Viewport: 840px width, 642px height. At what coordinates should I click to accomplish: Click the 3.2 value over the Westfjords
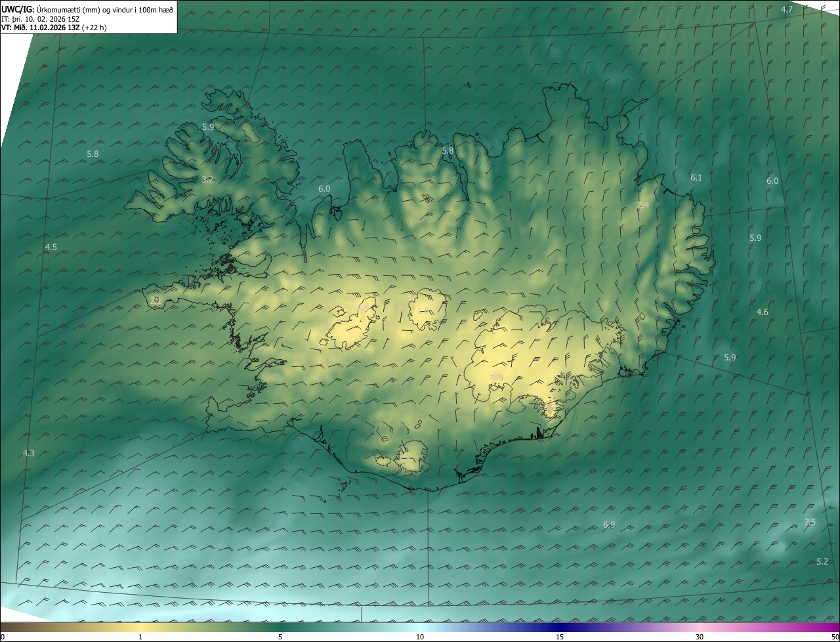(207, 179)
